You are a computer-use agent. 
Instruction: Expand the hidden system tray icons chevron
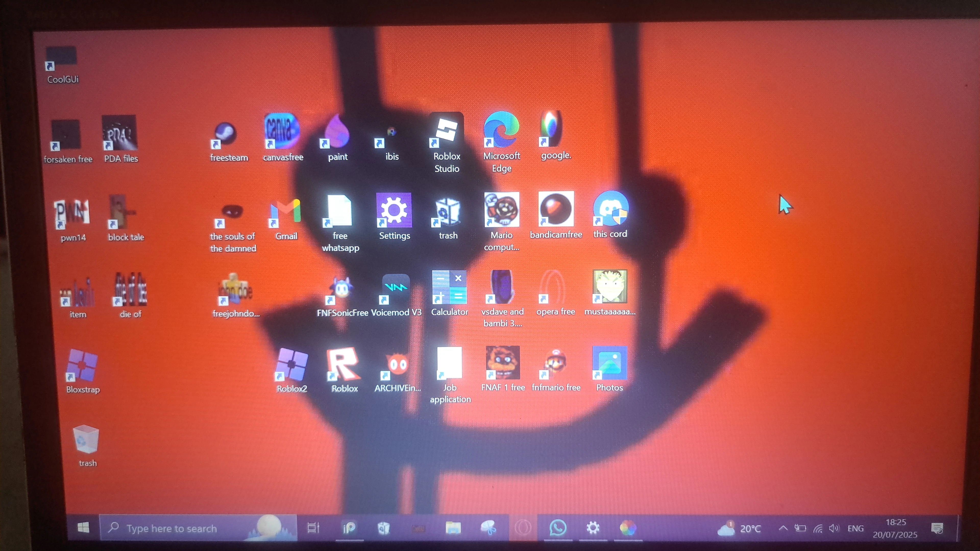pos(783,528)
